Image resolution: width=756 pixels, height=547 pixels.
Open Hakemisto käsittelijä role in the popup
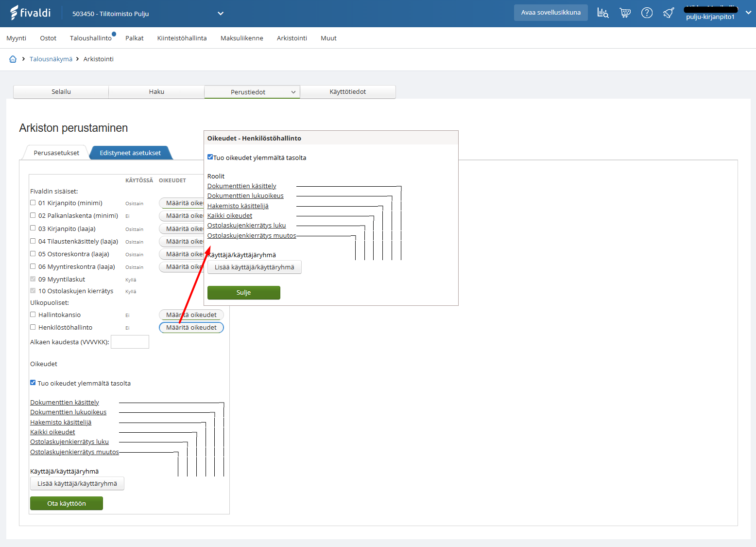(238, 206)
